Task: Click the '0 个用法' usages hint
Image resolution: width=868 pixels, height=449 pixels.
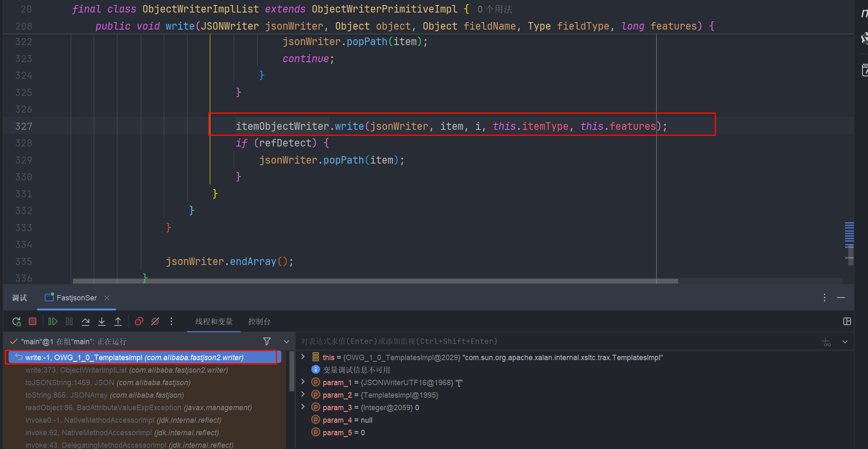Action: 495,9
